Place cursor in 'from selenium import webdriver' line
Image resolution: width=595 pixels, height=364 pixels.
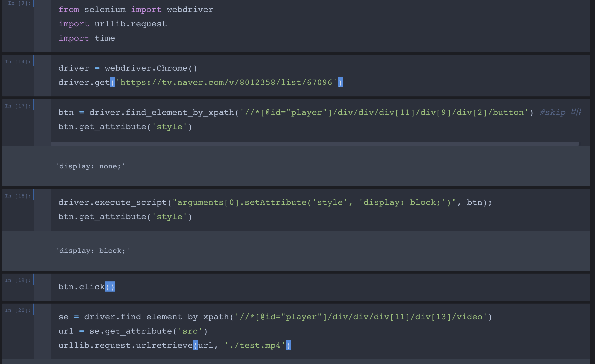136,10
